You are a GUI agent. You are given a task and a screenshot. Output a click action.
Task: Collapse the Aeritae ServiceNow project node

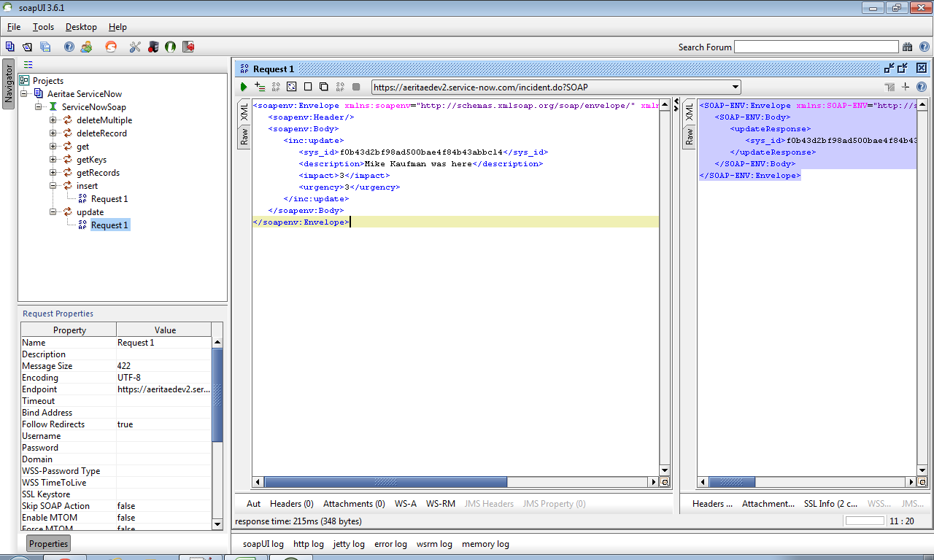[24, 94]
